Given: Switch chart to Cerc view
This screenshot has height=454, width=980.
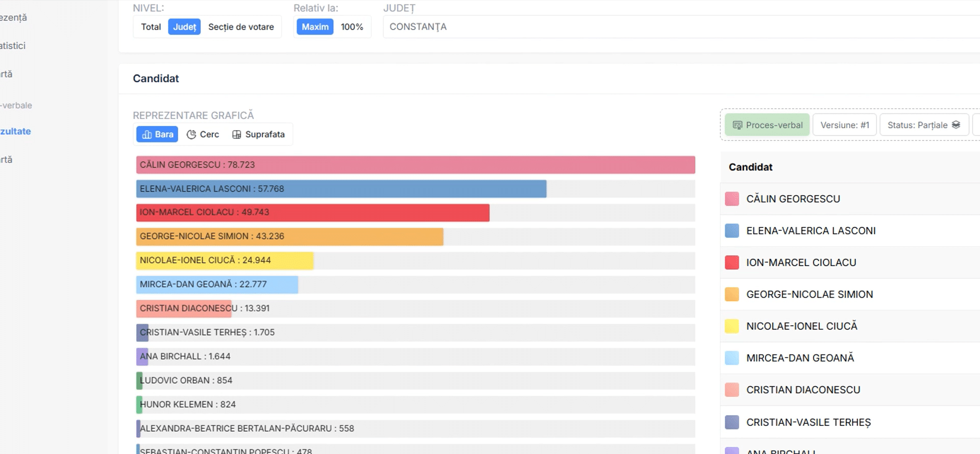Looking at the screenshot, I should [203, 134].
